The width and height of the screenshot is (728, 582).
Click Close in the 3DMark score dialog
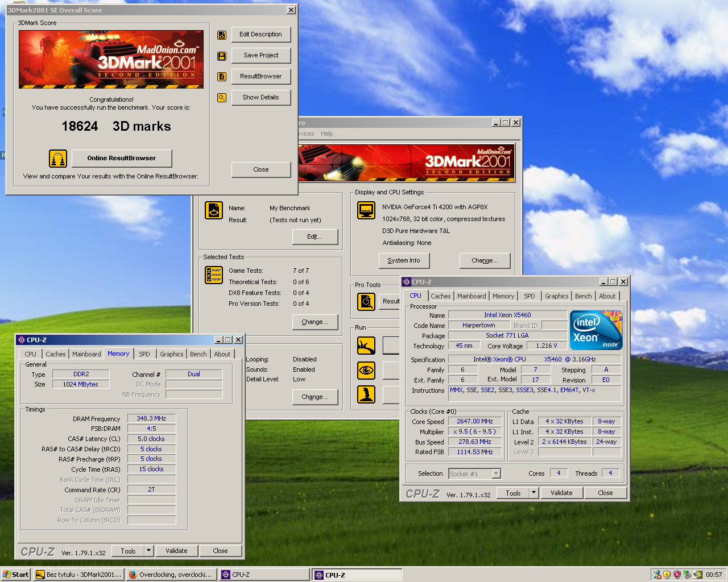pyautogui.click(x=261, y=169)
